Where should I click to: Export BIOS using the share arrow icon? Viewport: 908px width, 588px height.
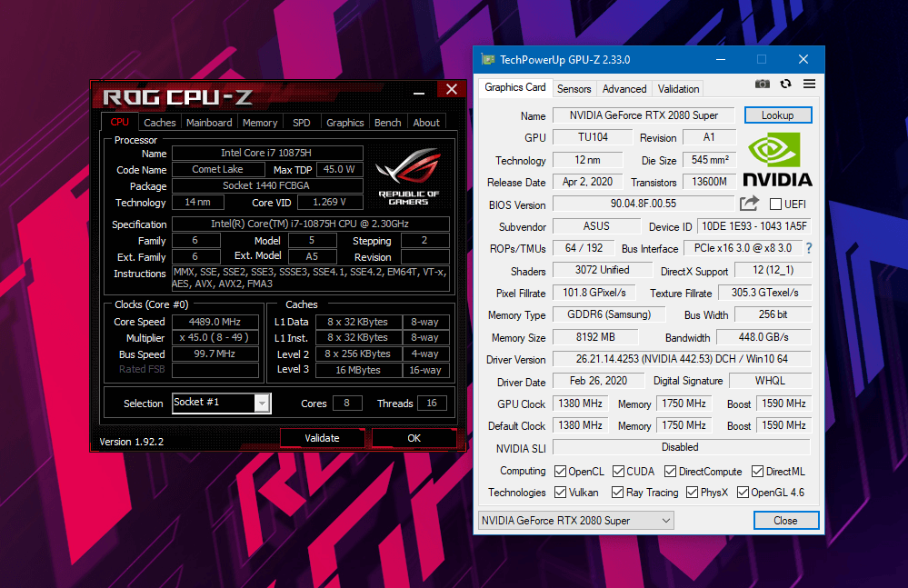(748, 204)
